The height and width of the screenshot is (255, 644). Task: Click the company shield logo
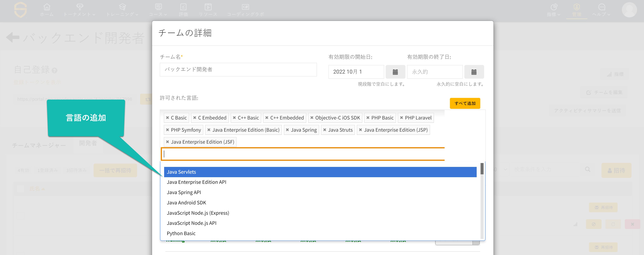tap(20, 10)
